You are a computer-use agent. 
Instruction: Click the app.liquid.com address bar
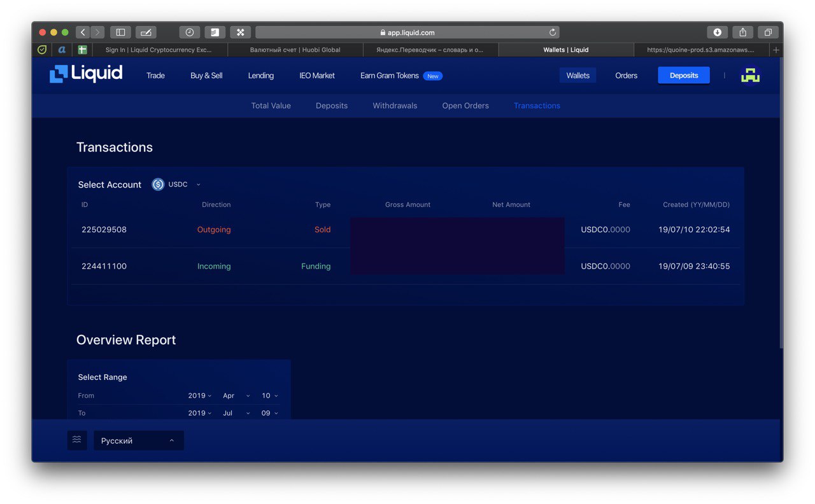(x=407, y=32)
